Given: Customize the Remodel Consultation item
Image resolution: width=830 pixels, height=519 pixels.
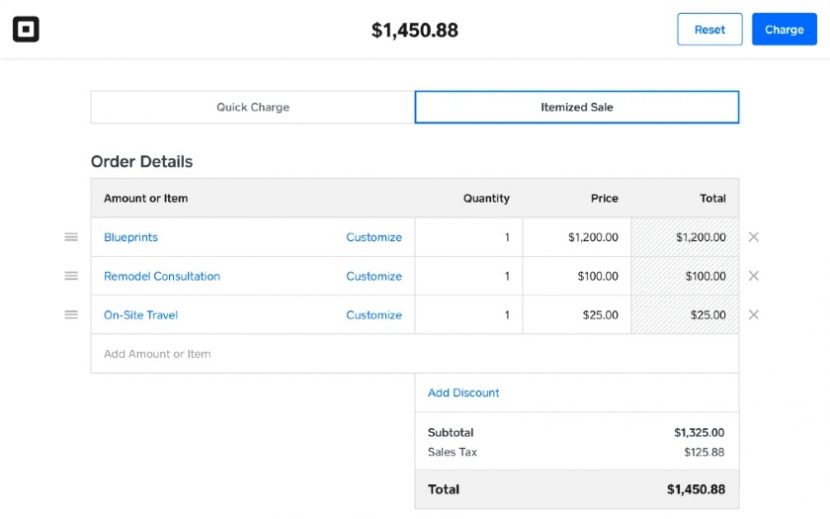Looking at the screenshot, I should pyautogui.click(x=374, y=276).
